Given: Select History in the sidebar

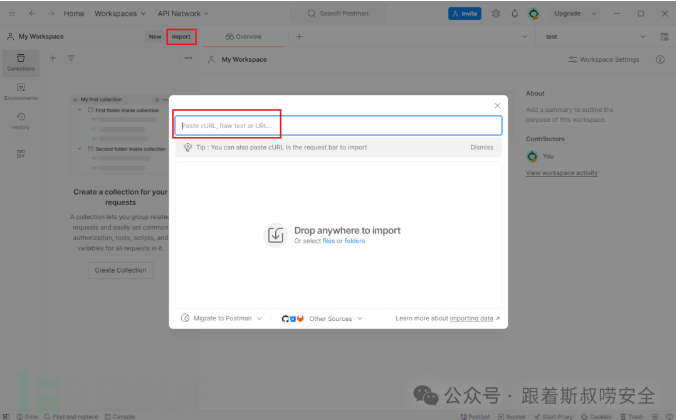Looking at the screenshot, I should (x=21, y=121).
